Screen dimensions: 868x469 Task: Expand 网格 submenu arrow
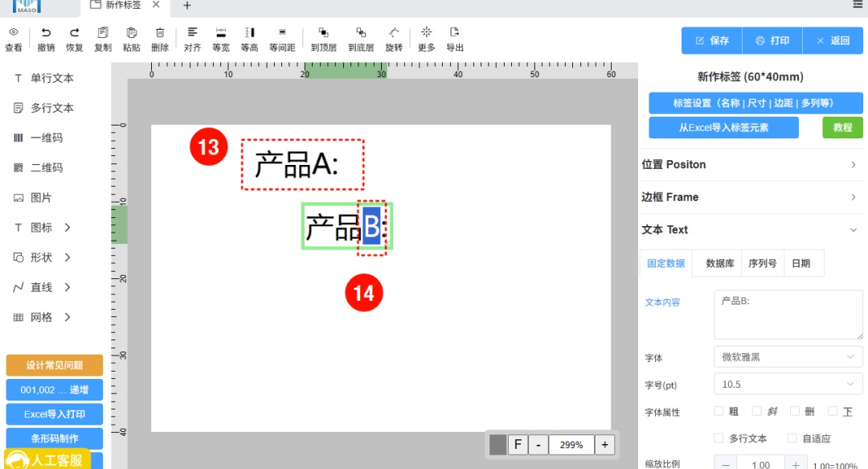[x=68, y=318]
